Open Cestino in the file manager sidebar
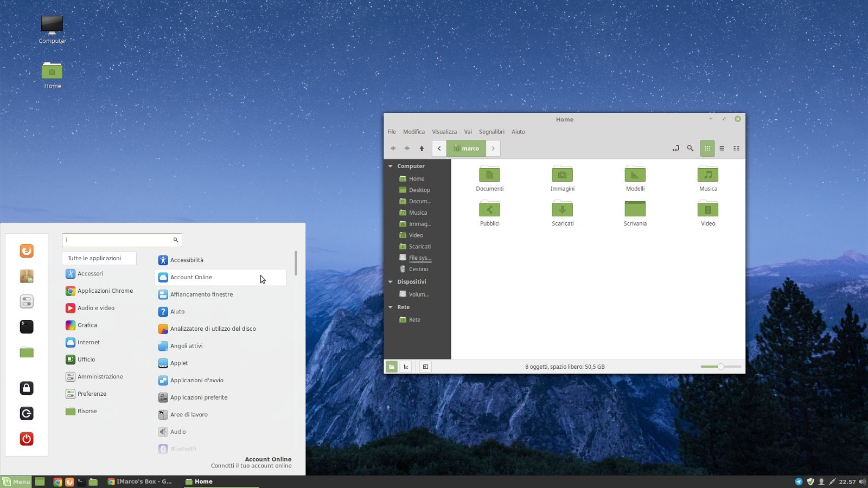The height and width of the screenshot is (488, 868). pyautogui.click(x=418, y=269)
